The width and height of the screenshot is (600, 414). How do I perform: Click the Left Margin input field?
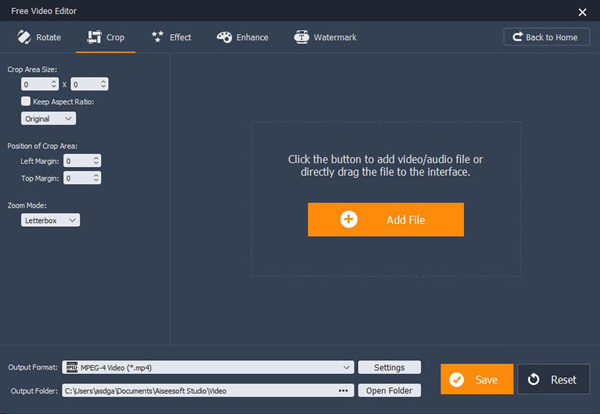(x=76, y=160)
